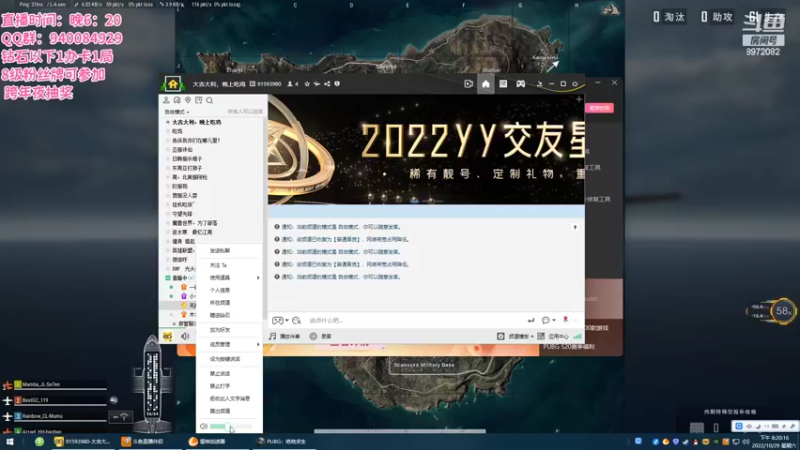Click the skin change icon in YY header
The image size is (800, 450).
pyautogui.click(x=539, y=84)
